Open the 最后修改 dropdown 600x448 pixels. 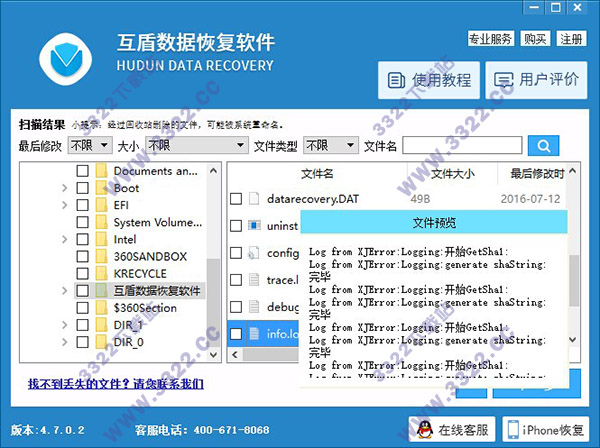tap(90, 145)
